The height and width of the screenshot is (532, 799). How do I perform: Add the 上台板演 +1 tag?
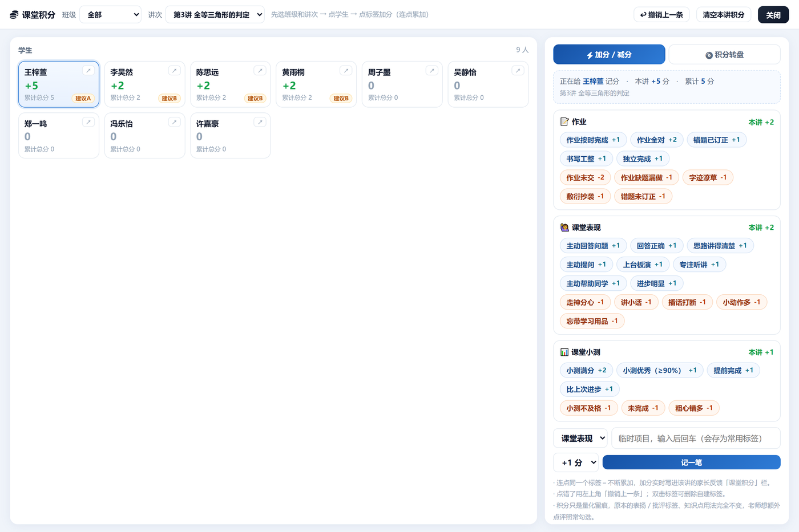point(643,265)
